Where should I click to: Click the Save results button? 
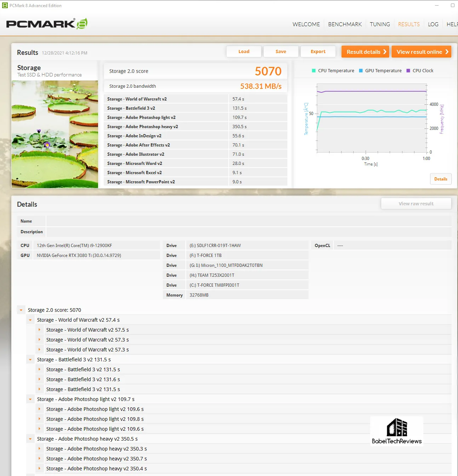tap(281, 51)
